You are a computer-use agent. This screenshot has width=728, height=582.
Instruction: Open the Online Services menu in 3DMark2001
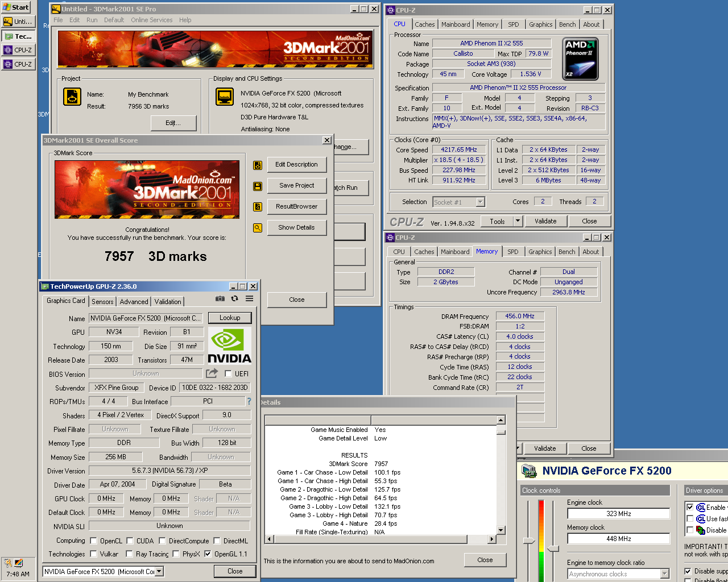151,20
